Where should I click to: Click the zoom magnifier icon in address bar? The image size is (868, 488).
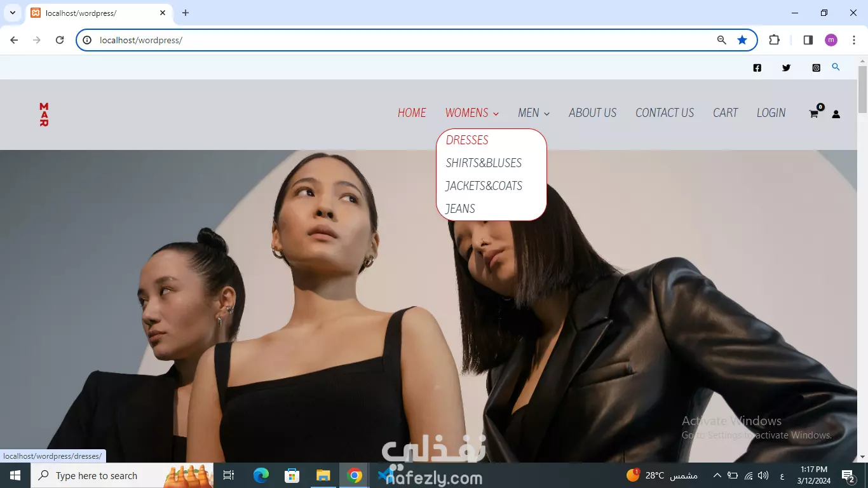click(721, 40)
